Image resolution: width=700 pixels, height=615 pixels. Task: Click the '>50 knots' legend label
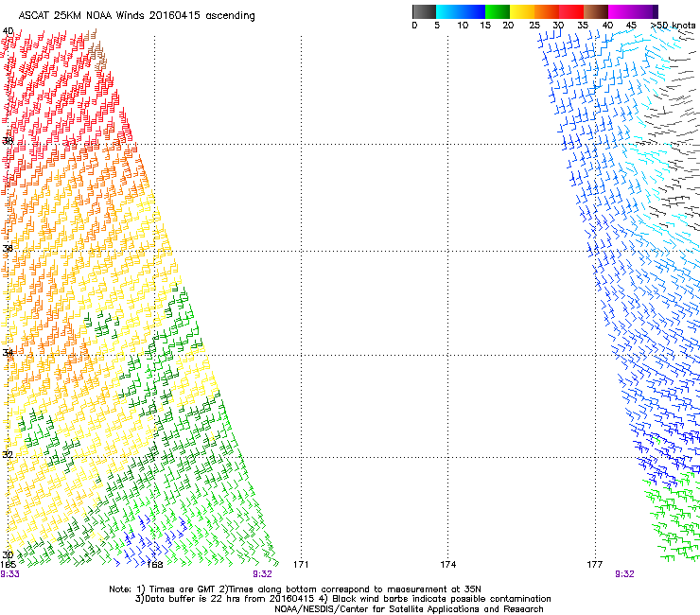coord(673,26)
